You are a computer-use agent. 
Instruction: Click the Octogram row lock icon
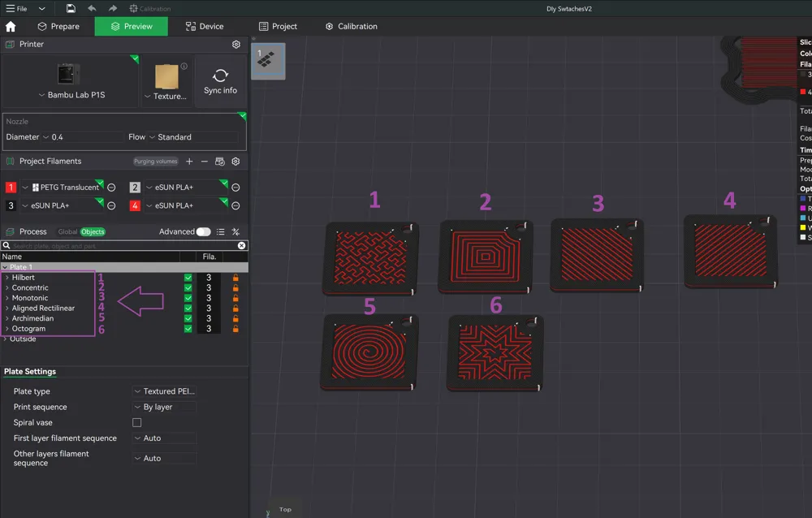[x=235, y=329]
